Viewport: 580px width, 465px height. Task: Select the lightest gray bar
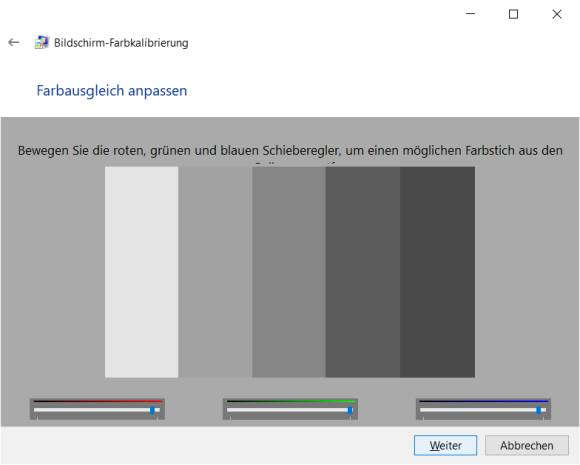click(141, 272)
